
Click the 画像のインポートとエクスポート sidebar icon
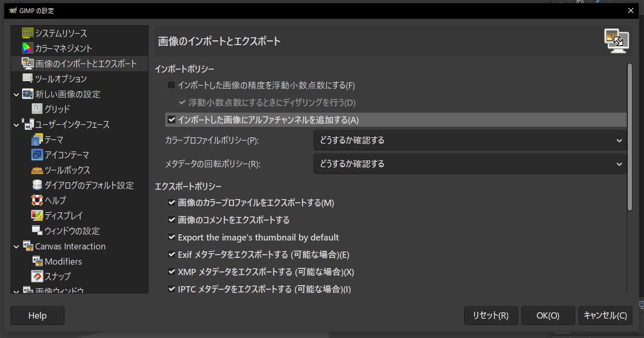point(27,63)
